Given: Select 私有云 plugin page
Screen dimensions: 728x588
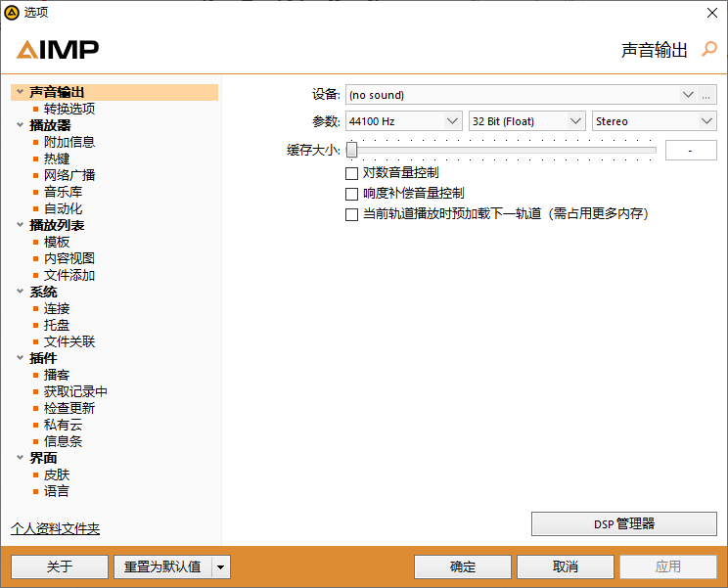Looking at the screenshot, I should pos(64,426).
